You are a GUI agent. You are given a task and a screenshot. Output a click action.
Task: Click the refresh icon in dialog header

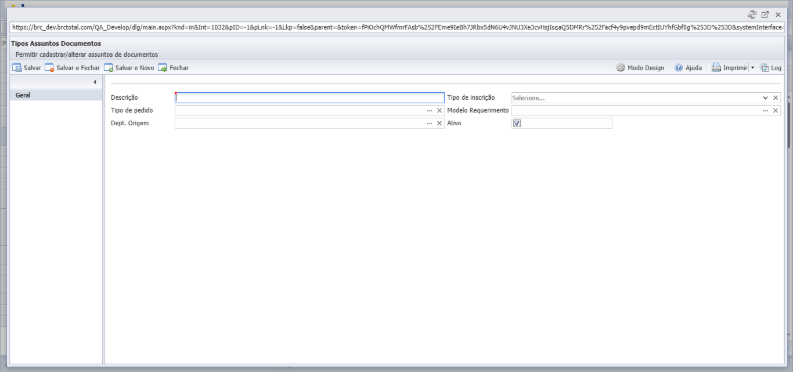pos(752,15)
